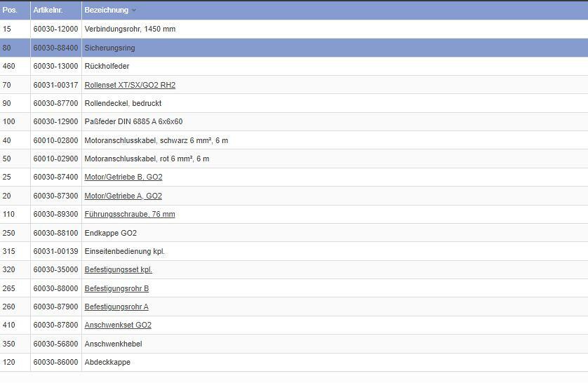This screenshot has height=383, width=588.
Task: Open the Motor/Getriebe A, GO2 link
Action: tap(123, 196)
